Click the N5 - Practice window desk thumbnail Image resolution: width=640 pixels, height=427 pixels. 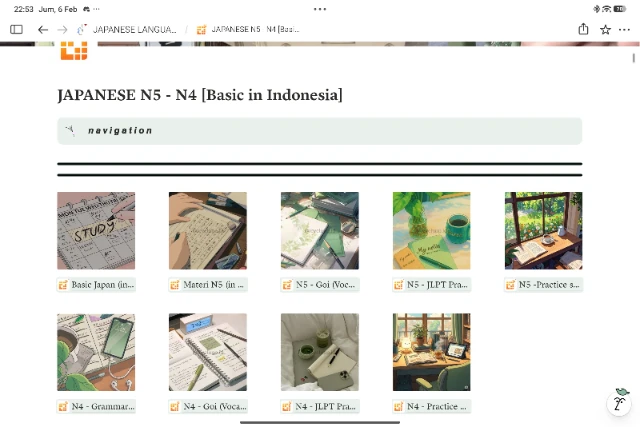(x=544, y=231)
